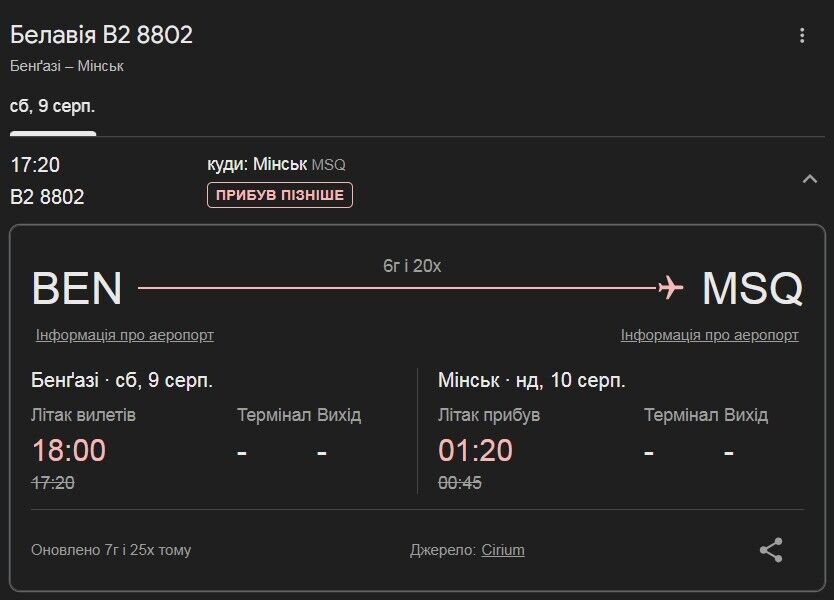Click the Cirium data source link

pyautogui.click(x=503, y=550)
